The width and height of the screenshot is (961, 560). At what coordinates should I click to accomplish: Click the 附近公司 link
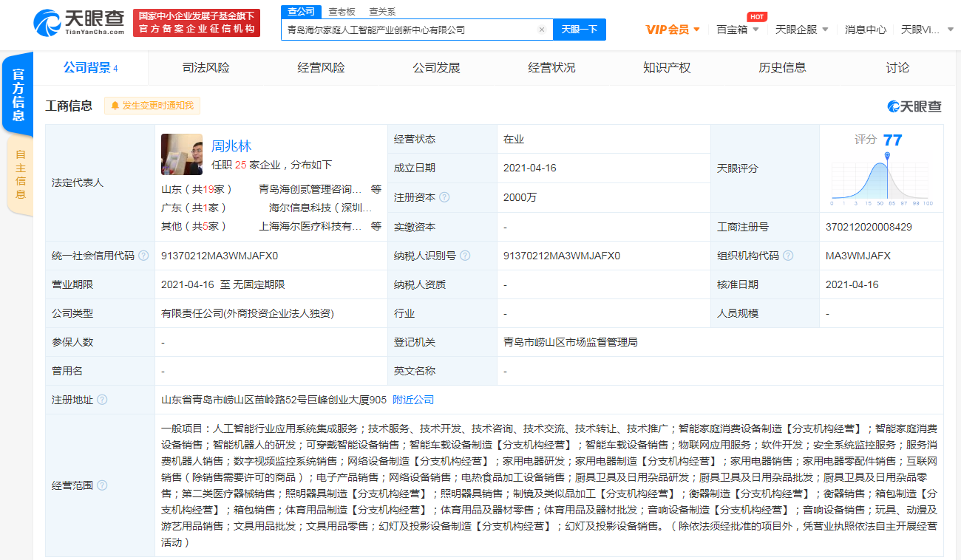(x=413, y=400)
